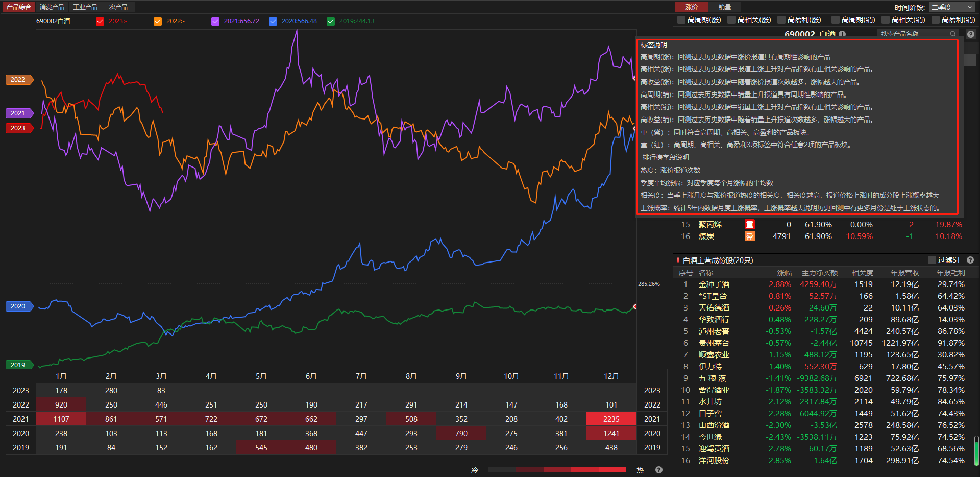Open the 泸州老窖 stock row
980x477 pixels.
(823, 331)
